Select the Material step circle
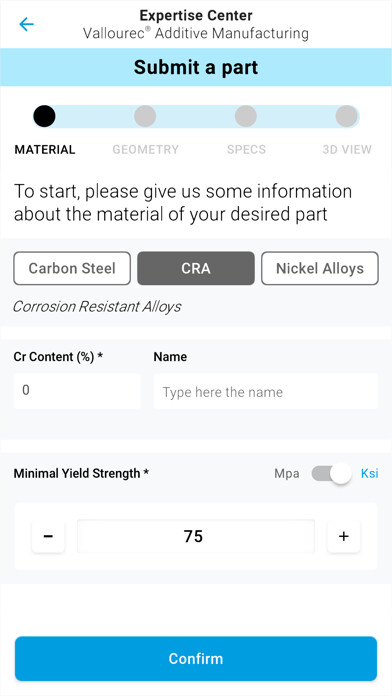 coord(44,116)
